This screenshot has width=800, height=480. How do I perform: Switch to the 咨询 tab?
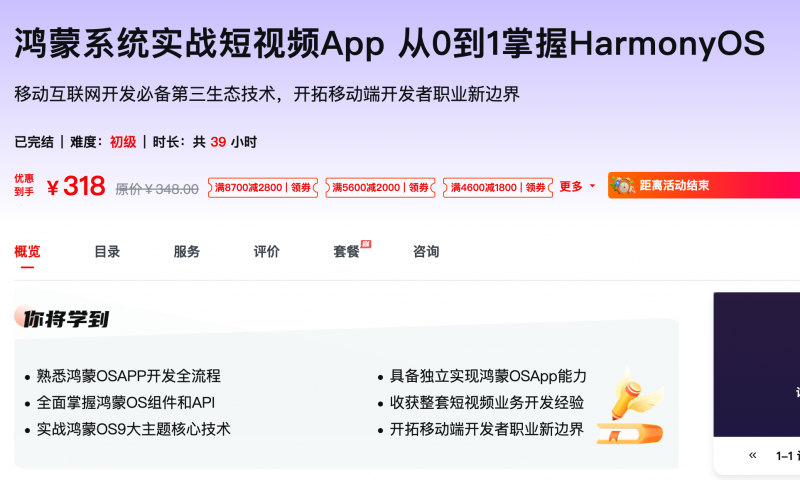pyautogui.click(x=426, y=251)
